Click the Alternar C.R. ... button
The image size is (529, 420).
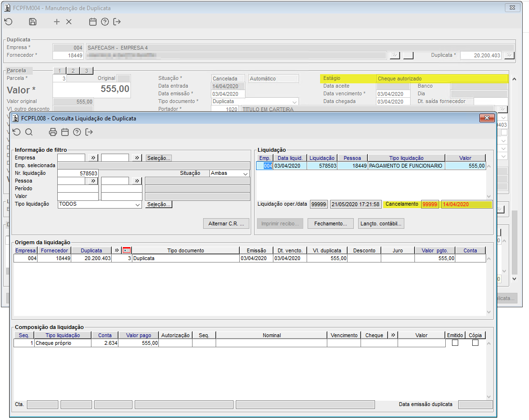click(x=226, y=223)
